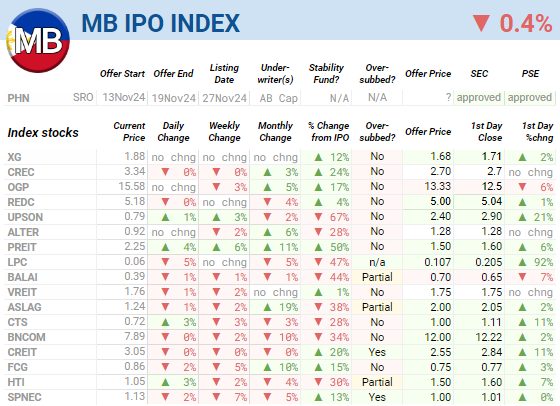Click the 27Nov24 listing date

(x=224, y=98)
